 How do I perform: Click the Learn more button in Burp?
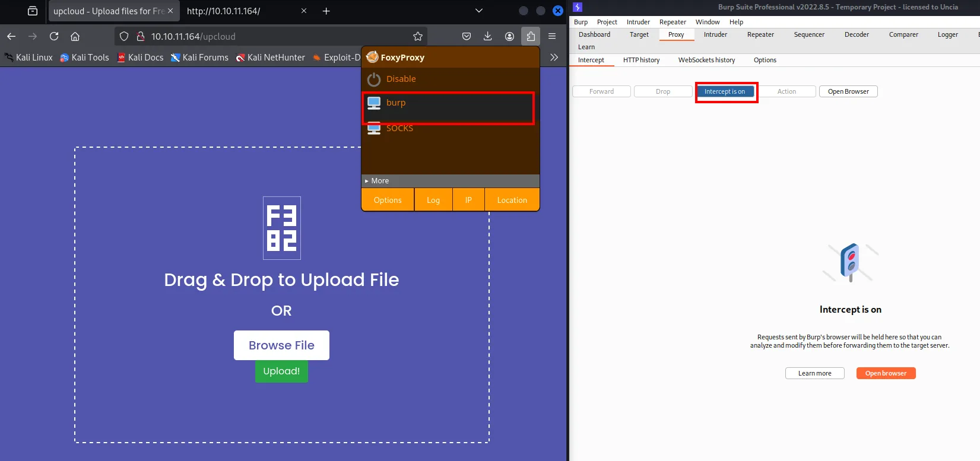(x=815, y=373)
